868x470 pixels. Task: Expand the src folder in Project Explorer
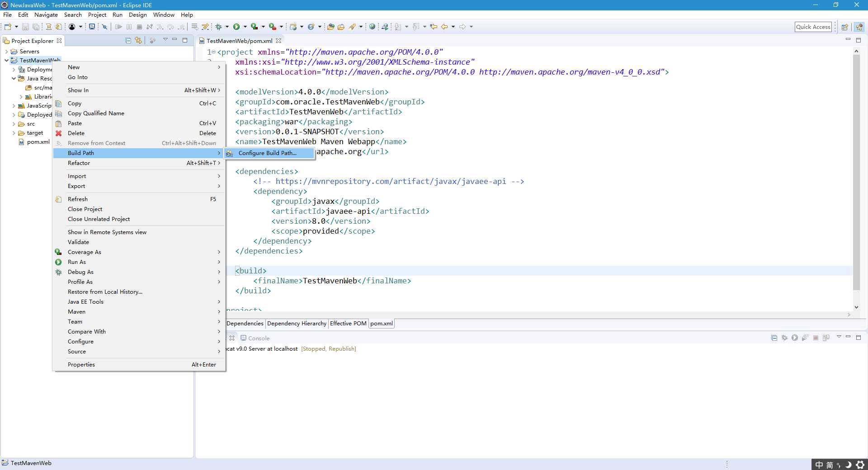[x=14, y=124]
